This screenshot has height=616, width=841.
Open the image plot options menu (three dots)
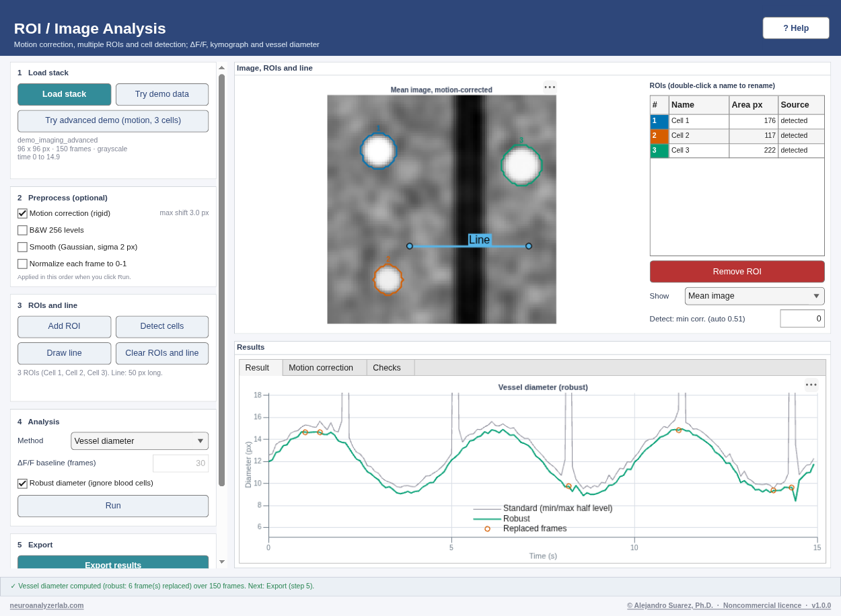tap(550, 87)
